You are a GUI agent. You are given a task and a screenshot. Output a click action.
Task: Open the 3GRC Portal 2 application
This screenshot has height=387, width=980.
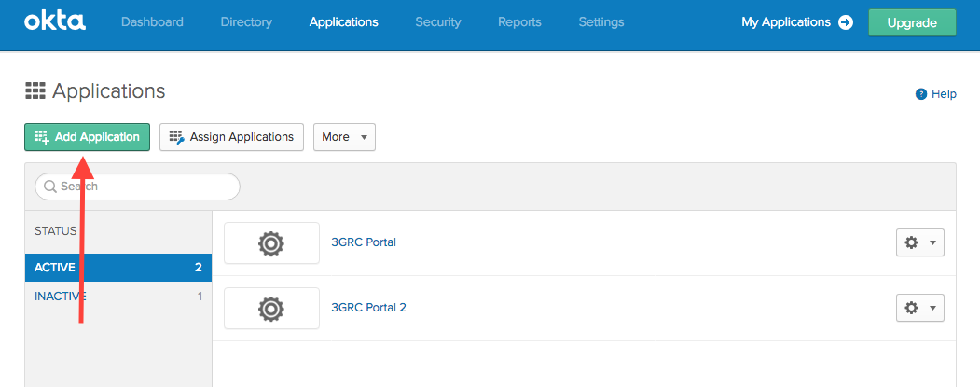click(368, 308)
